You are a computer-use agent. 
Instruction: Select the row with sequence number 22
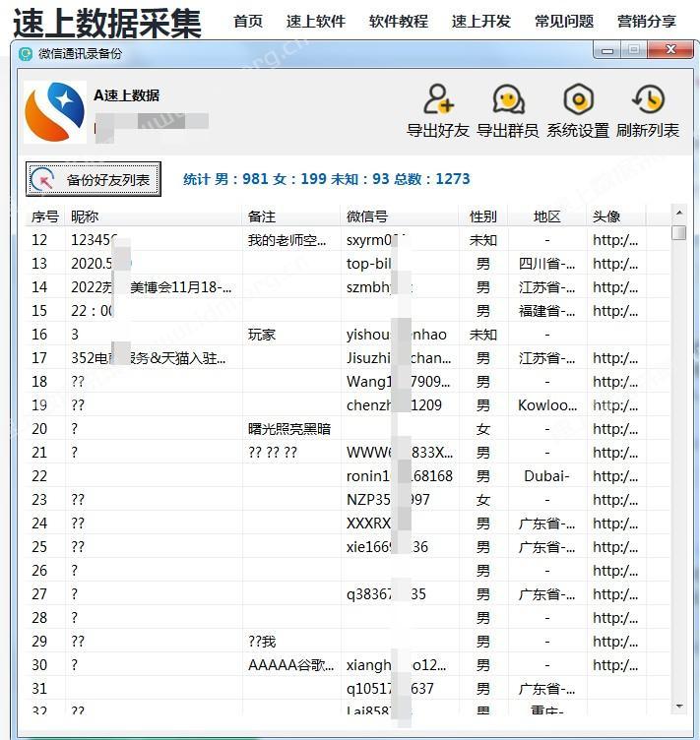click(348, 476)
